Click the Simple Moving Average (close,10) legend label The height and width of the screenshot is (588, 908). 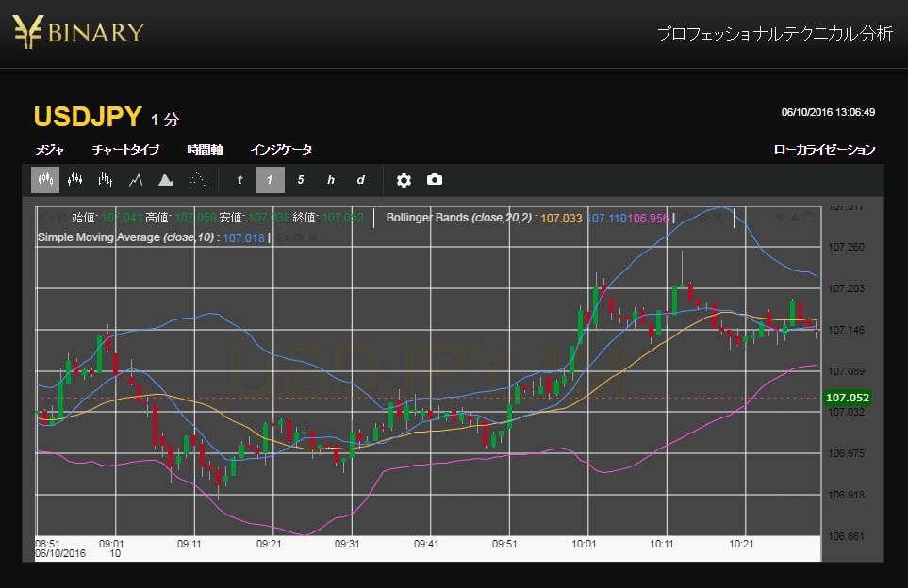point(125,237)
